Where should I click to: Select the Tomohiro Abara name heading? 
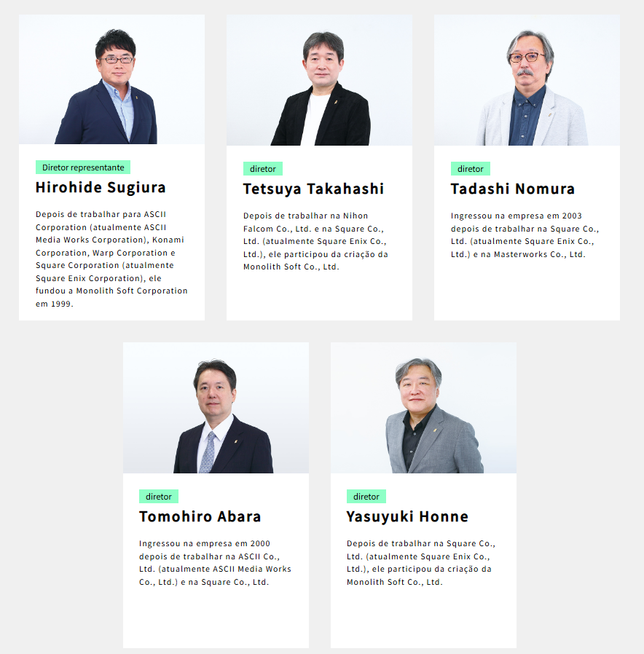pyautogui.click(x=200, y=517)
